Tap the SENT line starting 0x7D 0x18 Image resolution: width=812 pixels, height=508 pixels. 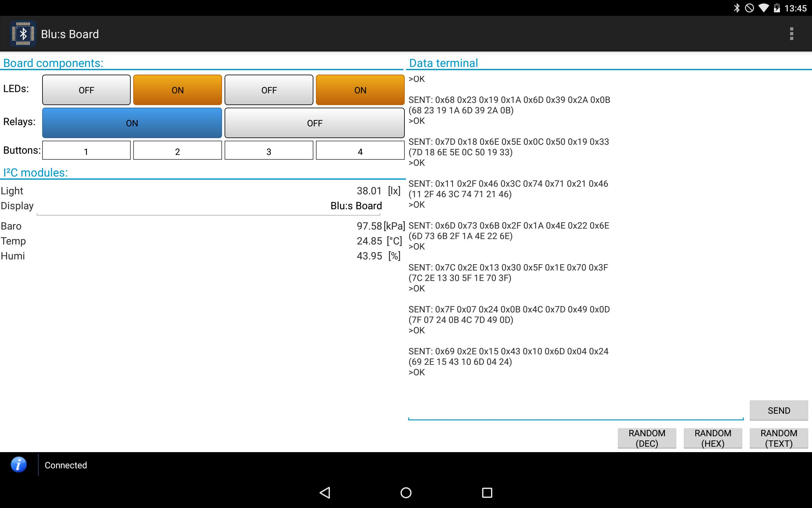(508, 142)
